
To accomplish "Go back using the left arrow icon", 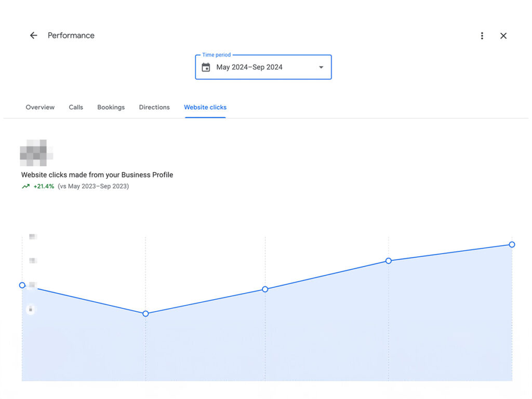I will (x=34, y=35).
